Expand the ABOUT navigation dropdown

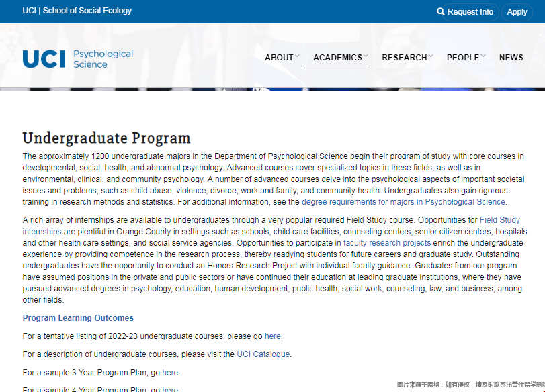[x=281, y=58]
